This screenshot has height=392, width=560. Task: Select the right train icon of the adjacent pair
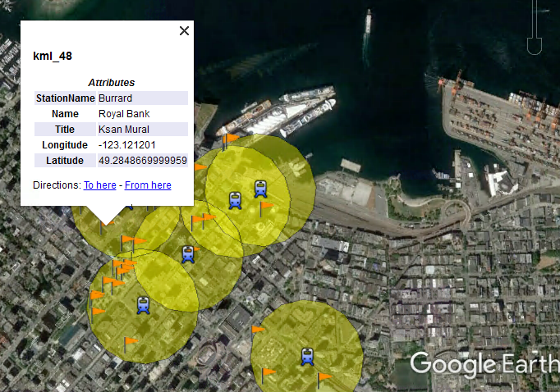pos(261,189)
